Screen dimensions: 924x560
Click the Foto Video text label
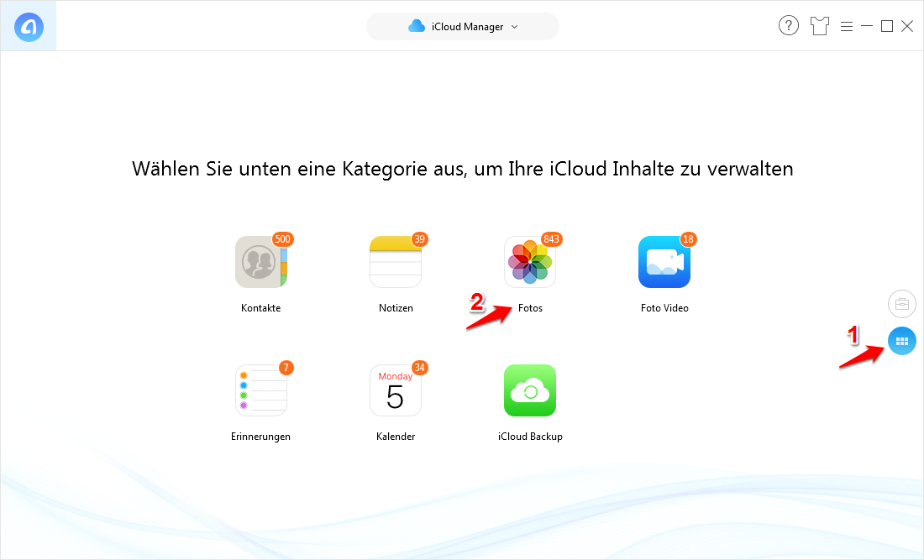(x=664, y=308)
